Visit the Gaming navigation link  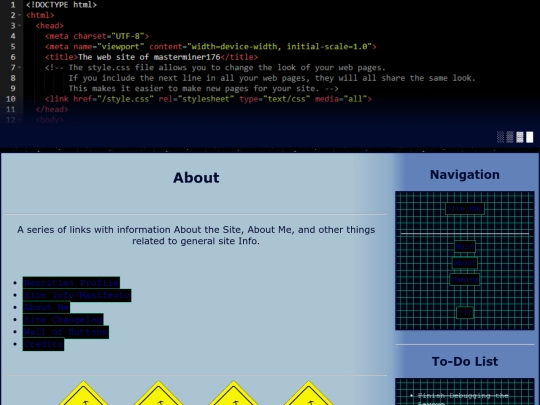tap(465, 279)
